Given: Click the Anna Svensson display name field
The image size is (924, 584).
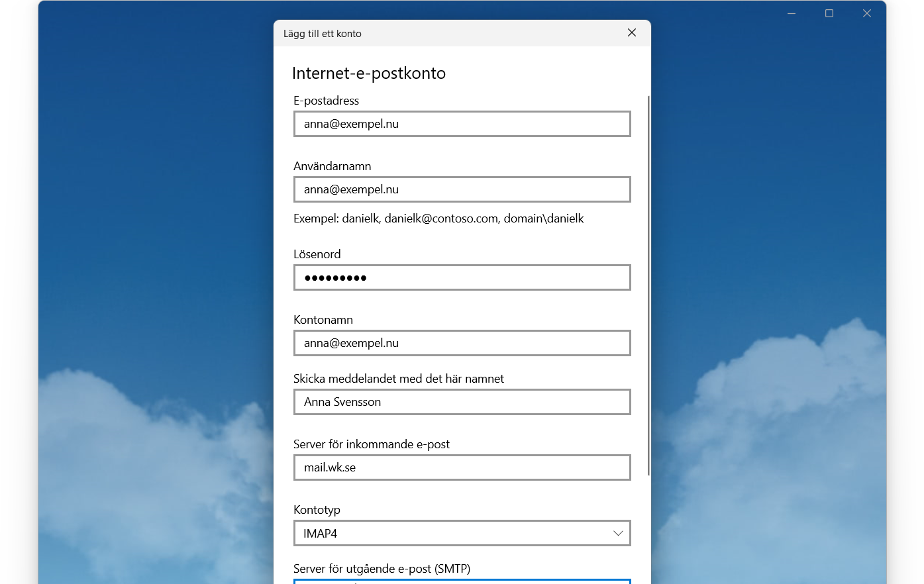Looking at the screenshot, I should (x=462, y=402).
